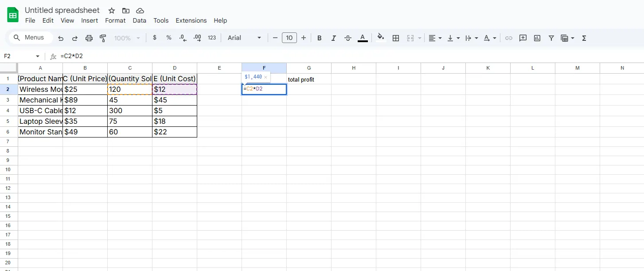Open the Arial font dropdown
Viewport: 644px width, 271px height.
244,38
